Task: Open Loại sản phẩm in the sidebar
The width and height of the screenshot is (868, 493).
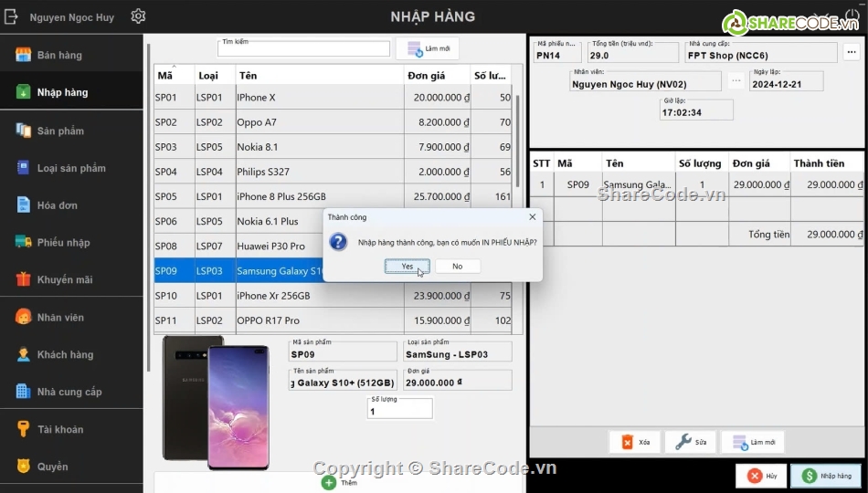Action: (x=71, y=168)
